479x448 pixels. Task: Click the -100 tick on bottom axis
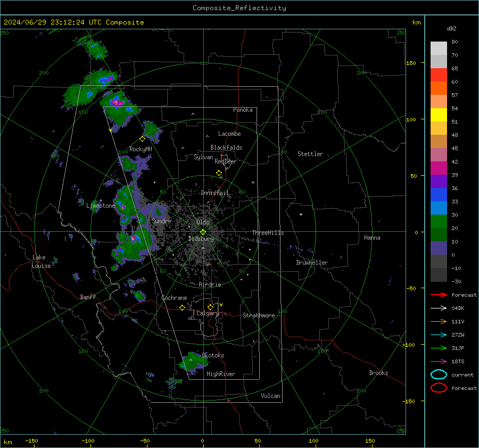pos(88,441)
